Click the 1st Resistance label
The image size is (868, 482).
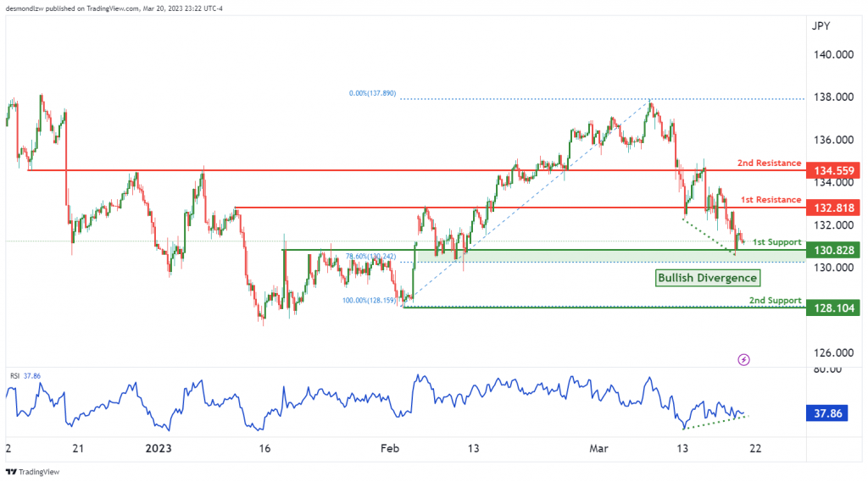(771, 200)
